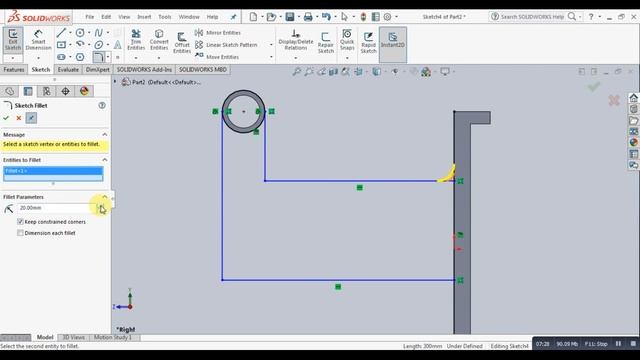
Task: Open the PropertyManager panel tab
Action: click(x=28, y=91)
